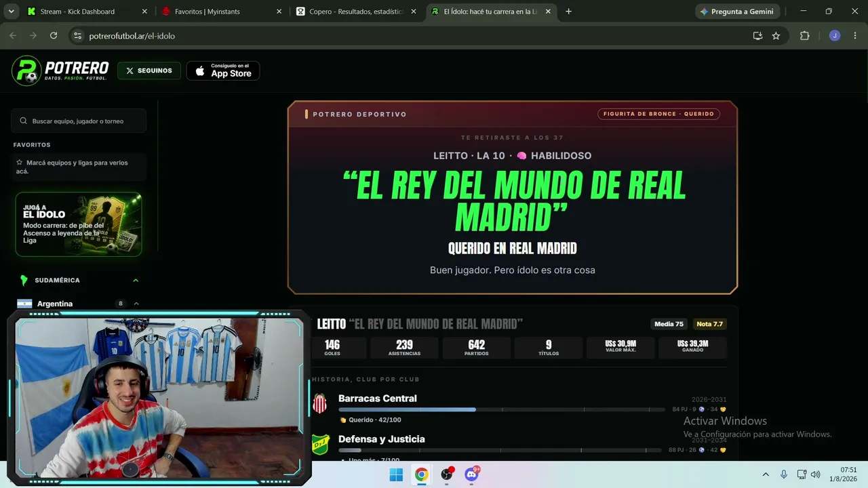Click the Figurita de Bronce · Querido badge
The height and width of the screenshot is (488, 868).
pyautogui.click(x=658, y=114)
